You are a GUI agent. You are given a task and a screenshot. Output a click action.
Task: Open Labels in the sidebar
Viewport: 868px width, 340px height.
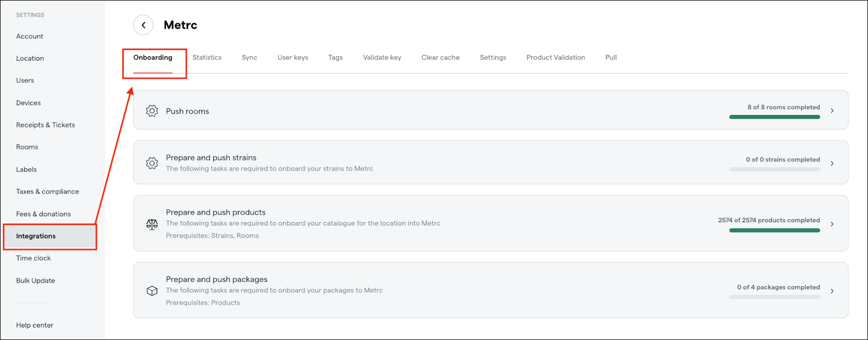pos(27,170)
